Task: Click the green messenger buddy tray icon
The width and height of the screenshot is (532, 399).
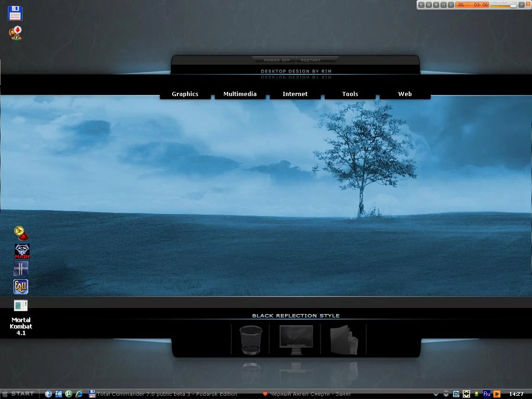Action: pos(477,394)
